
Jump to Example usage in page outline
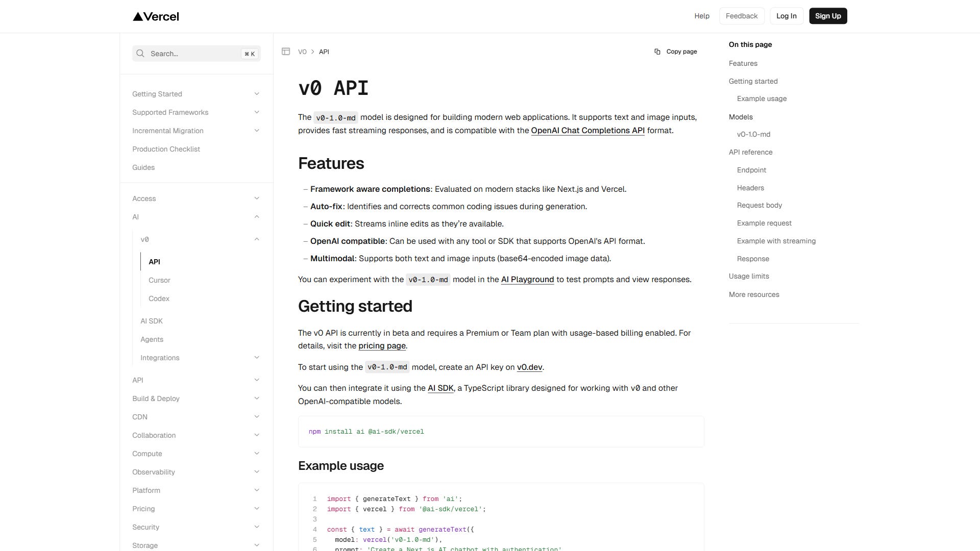[762, 98]
